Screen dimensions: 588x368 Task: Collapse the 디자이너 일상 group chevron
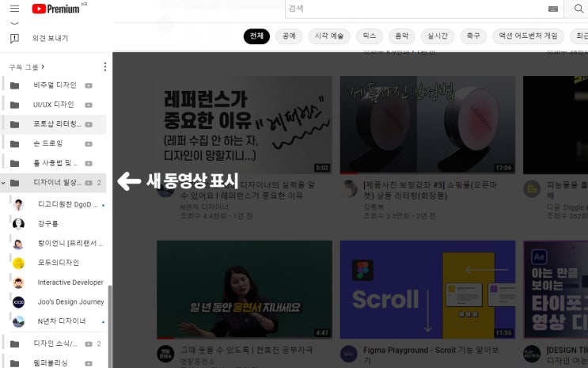[x=3, y=183]
